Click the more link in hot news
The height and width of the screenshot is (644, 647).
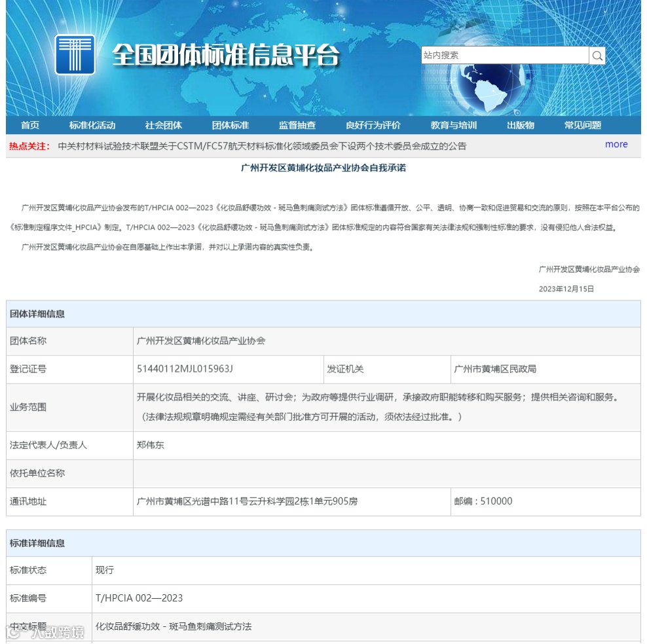coord(616,144)
